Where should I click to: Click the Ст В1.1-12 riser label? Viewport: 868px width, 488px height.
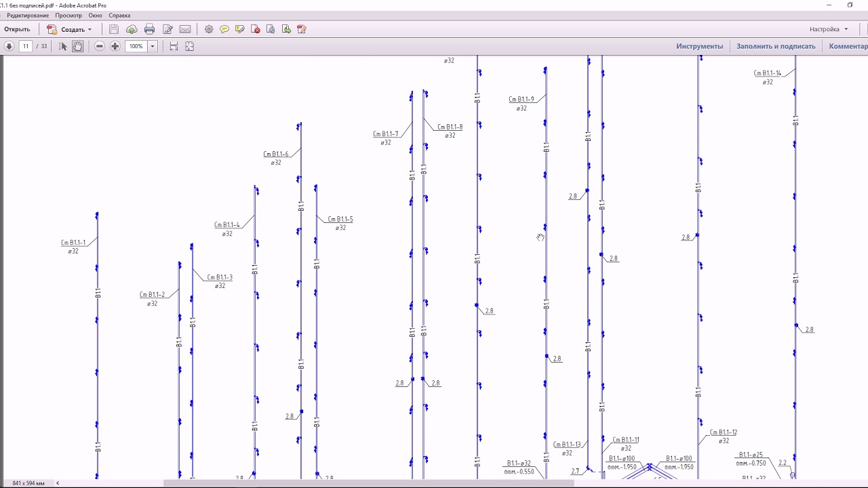click(724, 432)
